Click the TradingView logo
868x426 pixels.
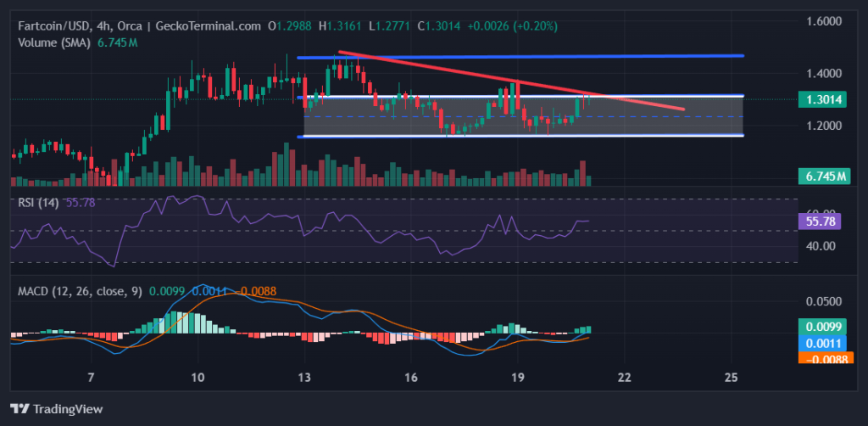(56, 408)
